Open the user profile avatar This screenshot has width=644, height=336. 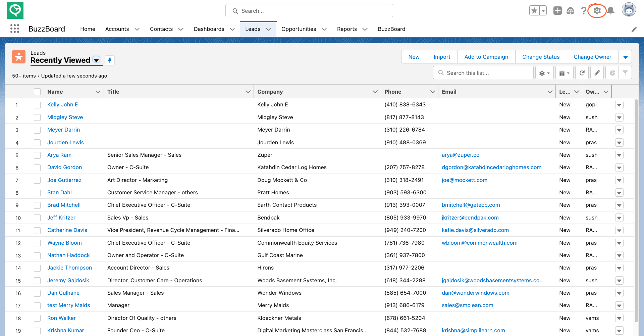(629, 10)
